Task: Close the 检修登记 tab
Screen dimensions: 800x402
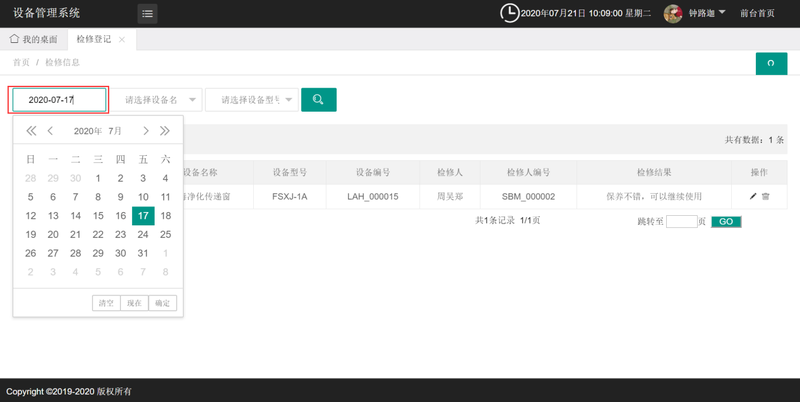Action: point(122,40)
